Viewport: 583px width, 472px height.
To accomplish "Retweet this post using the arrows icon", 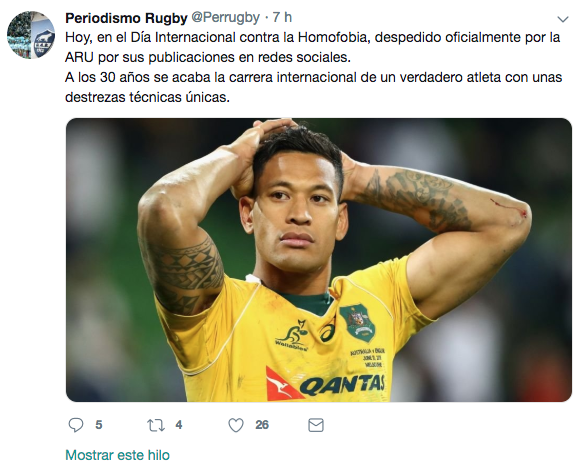I will point(156,425).
